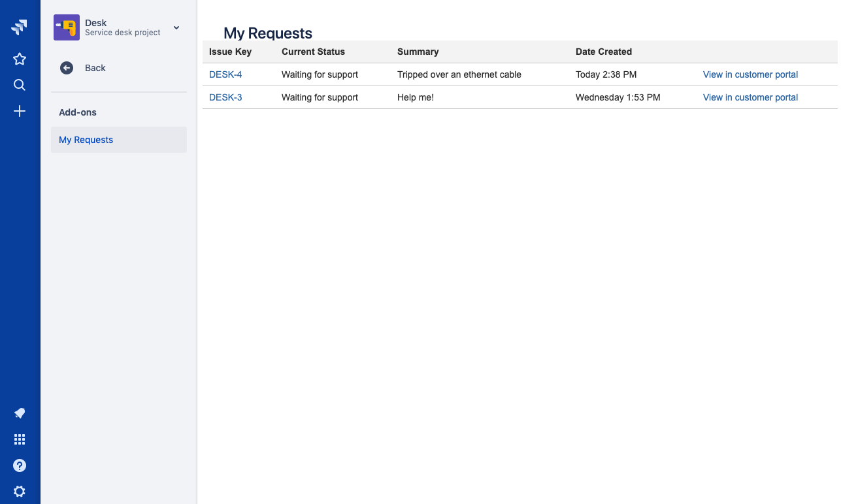This screenshot has height=504, width=841.
Task: Open issue DESK-3
Action: (225, 97)
